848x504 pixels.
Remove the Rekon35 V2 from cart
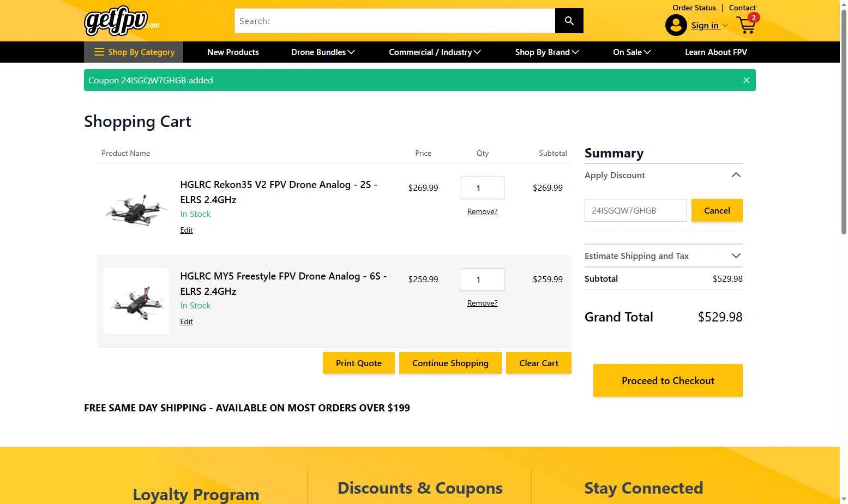click(x=482, y=211)
